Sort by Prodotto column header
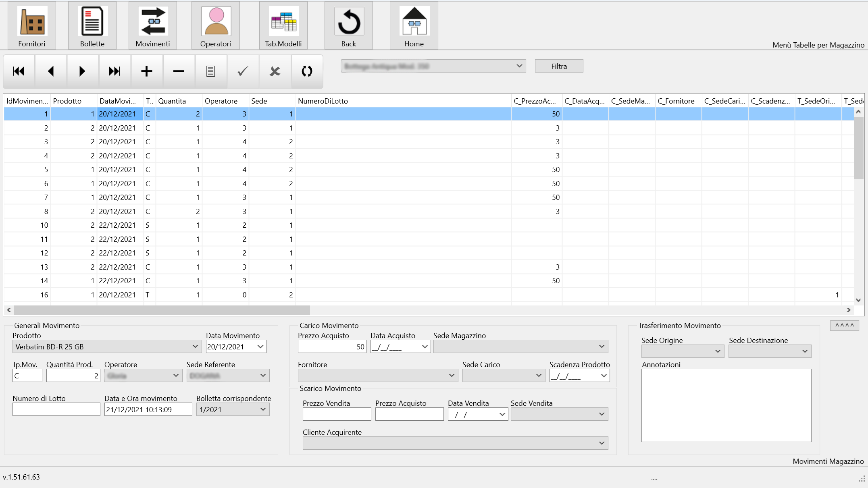Viewport: 868px width, 488px height. coord(74,101)
